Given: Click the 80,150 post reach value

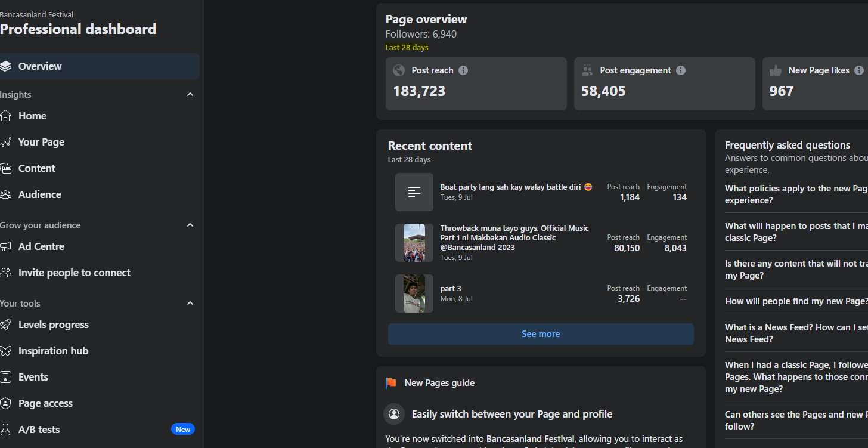Looking at the screenshot, I should (627, 248).
